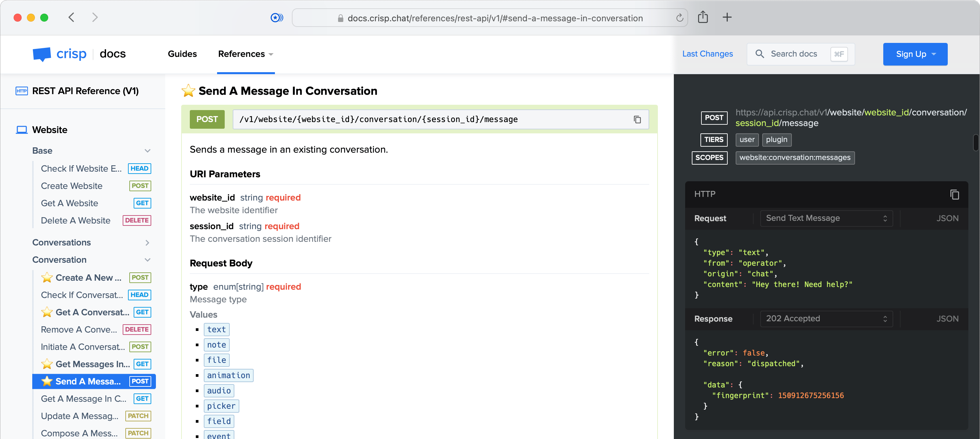Open the Guides tab

click(x=182, y=54)
